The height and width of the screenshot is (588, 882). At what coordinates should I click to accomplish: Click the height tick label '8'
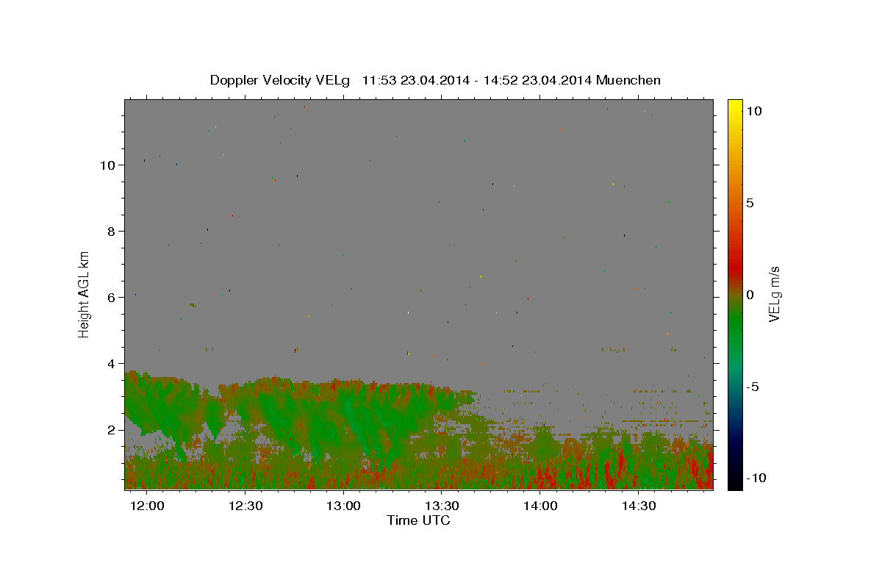tap(112, 232)
